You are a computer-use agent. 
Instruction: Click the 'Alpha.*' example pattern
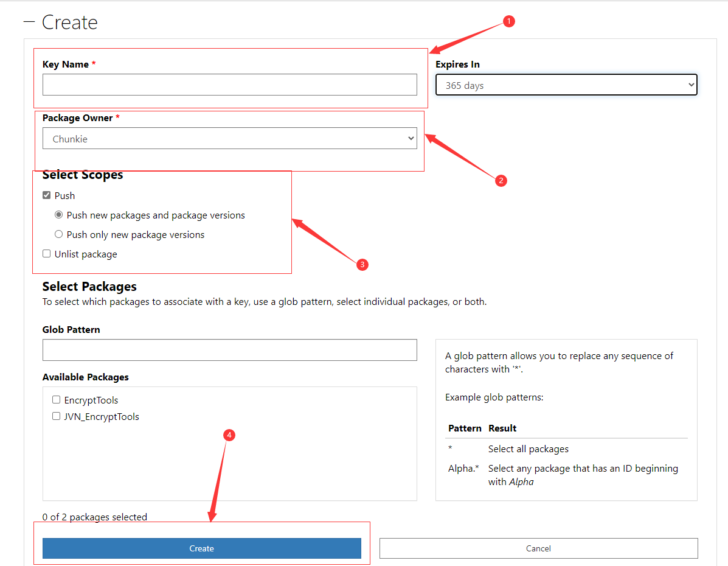coord(463,469)
